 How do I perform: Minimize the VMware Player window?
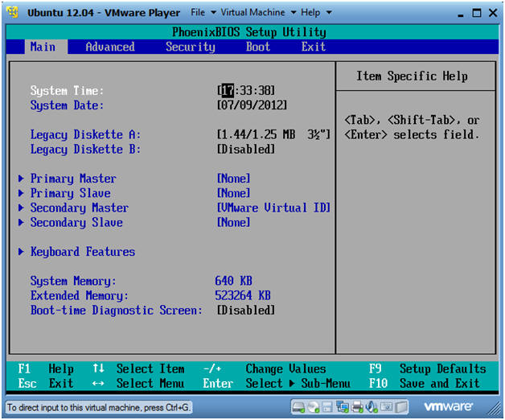click(x=461, y=14)
